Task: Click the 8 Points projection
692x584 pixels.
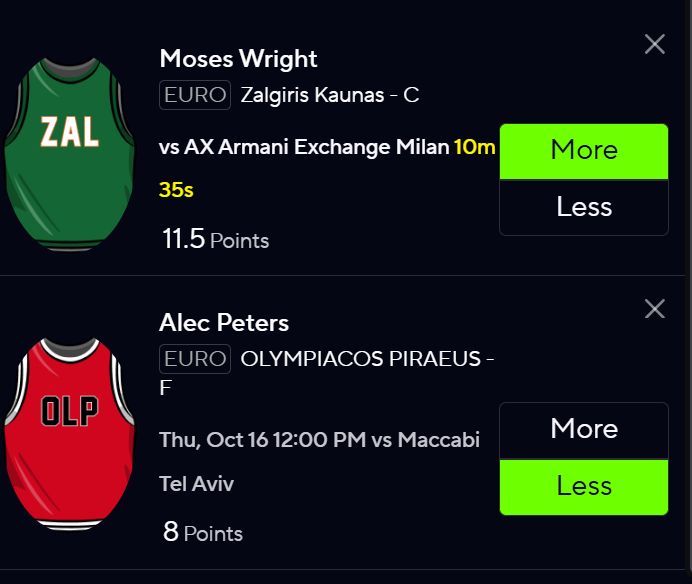Action: pos(203,532)
